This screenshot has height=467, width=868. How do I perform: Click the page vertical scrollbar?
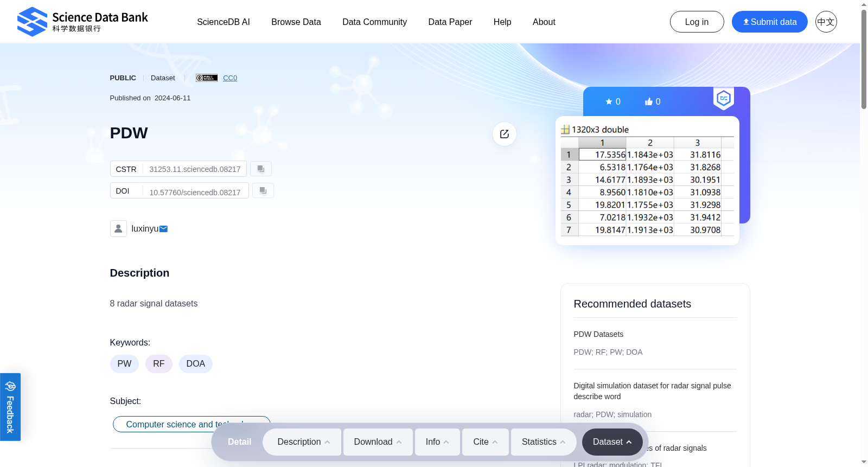864,60
